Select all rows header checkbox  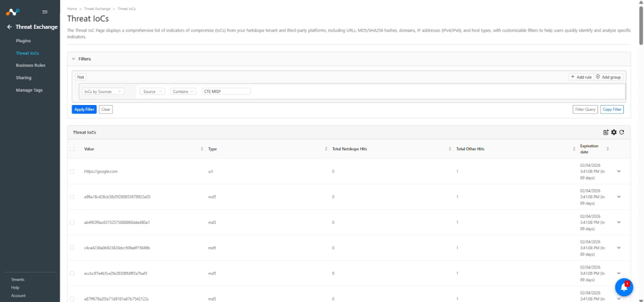[72, 148]
